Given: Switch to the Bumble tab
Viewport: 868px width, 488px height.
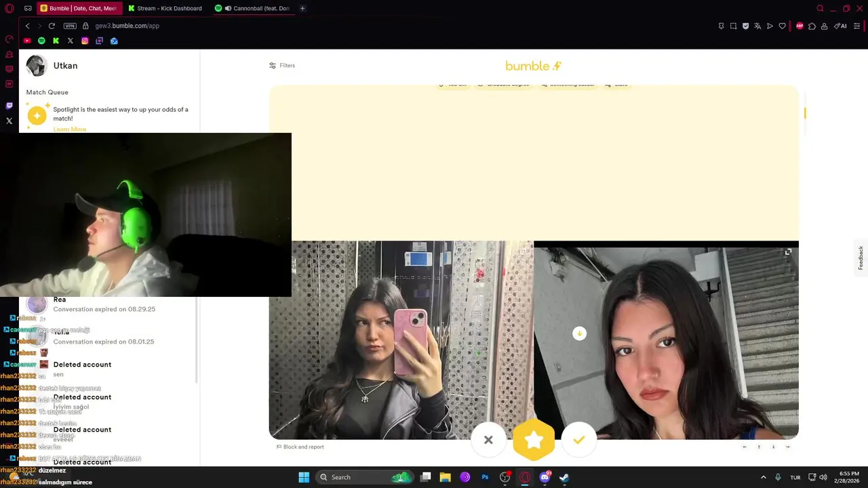Looking at the screenshot, I should pos(78,8).
